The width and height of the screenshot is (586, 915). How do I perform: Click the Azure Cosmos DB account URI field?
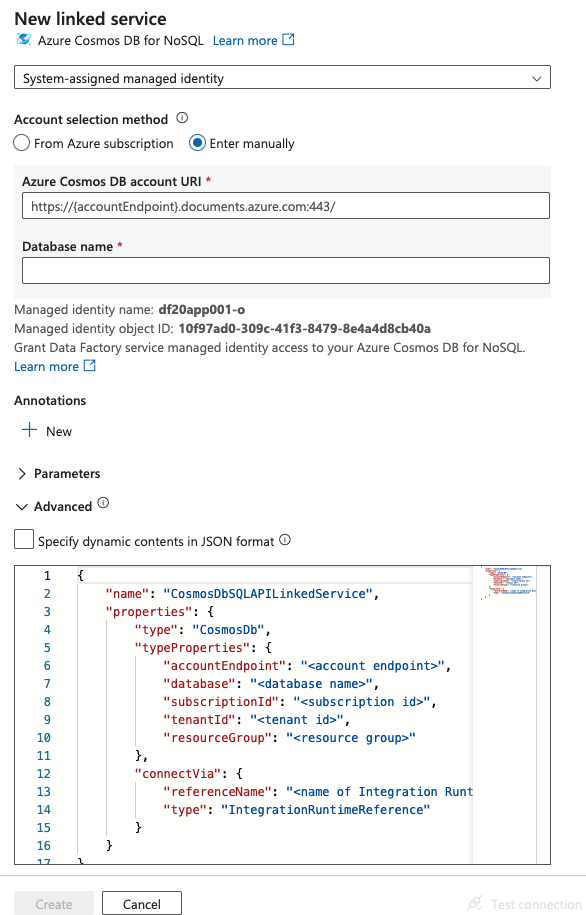coord(284,205)
